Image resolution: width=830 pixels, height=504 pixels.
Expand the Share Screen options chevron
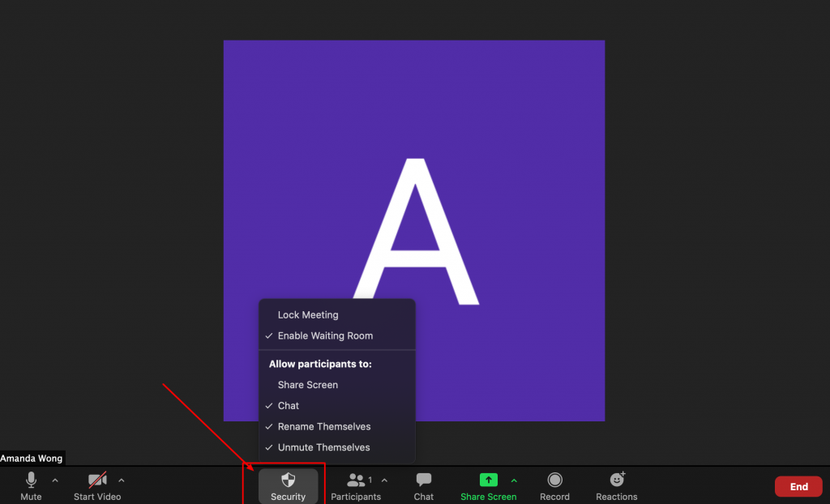514,479
